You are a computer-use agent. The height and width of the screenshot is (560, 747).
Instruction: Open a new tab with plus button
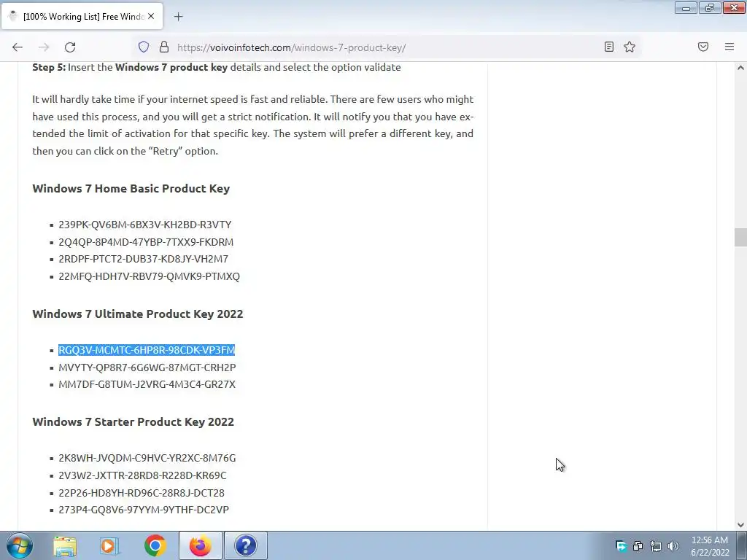pos(178,17)
